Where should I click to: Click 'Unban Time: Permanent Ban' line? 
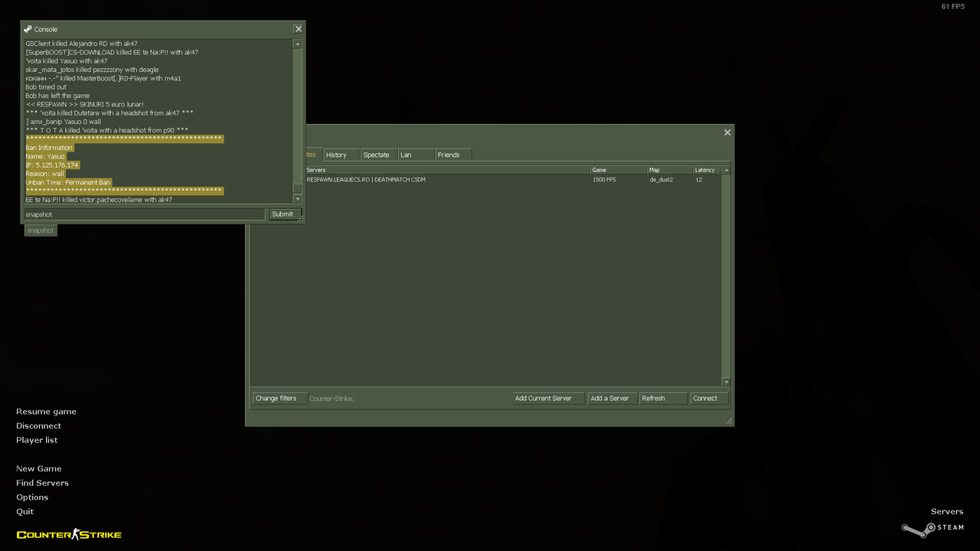click(x=68, y=183)
